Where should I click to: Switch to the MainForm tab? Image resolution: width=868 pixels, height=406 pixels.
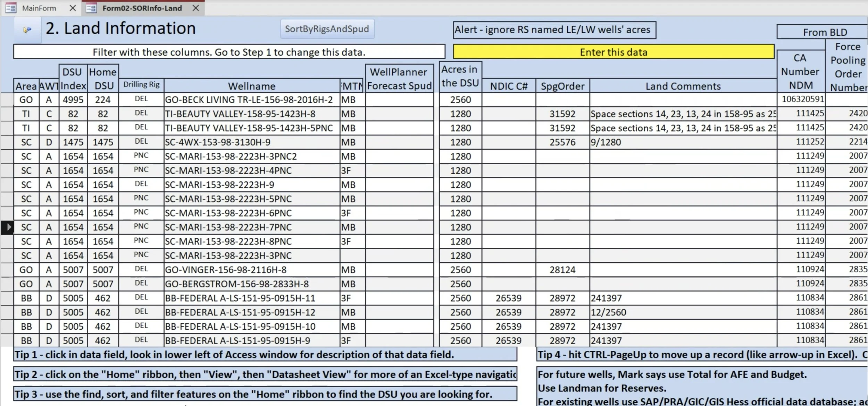coord(39,8)
